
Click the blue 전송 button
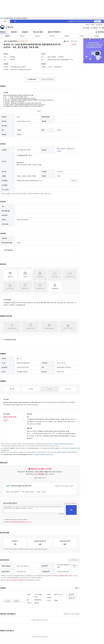point(71,510)
